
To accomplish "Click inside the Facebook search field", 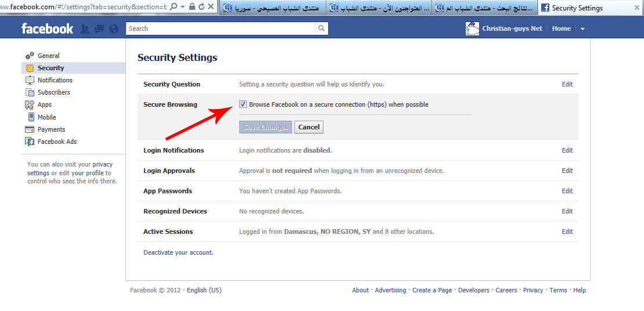I will pos(221,28).
